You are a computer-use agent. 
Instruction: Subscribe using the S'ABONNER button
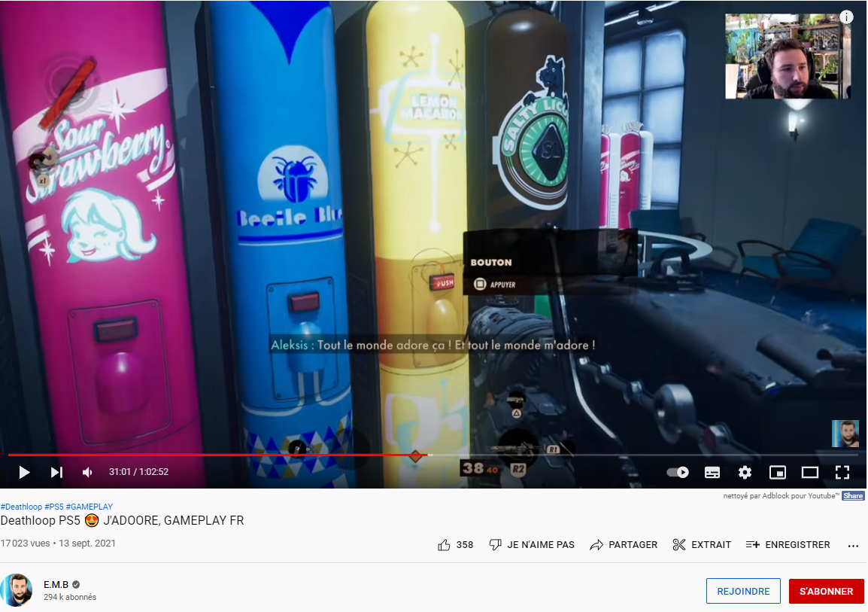tap(826, 591)
